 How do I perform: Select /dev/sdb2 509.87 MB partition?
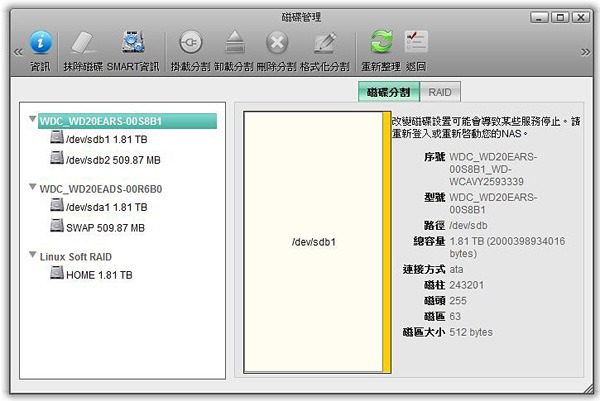point(112,160)
